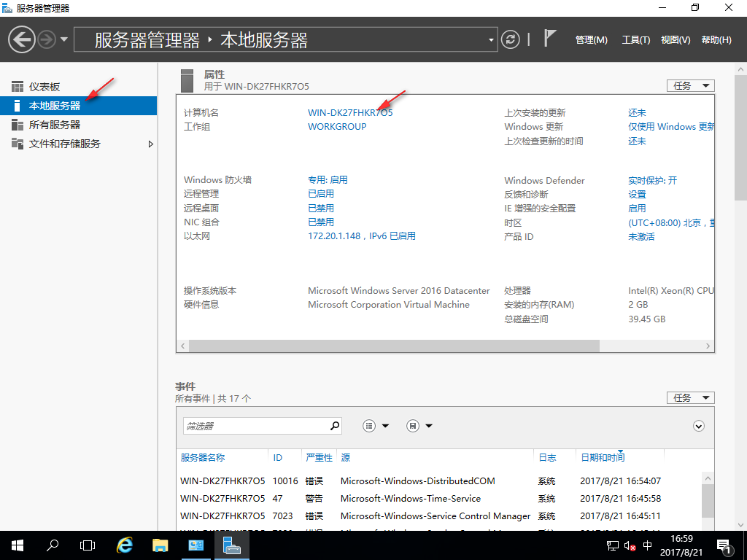Open the 任务 dropdown for properties
Viewport: 747px width, 560px height.
click(x=690, y=86)
